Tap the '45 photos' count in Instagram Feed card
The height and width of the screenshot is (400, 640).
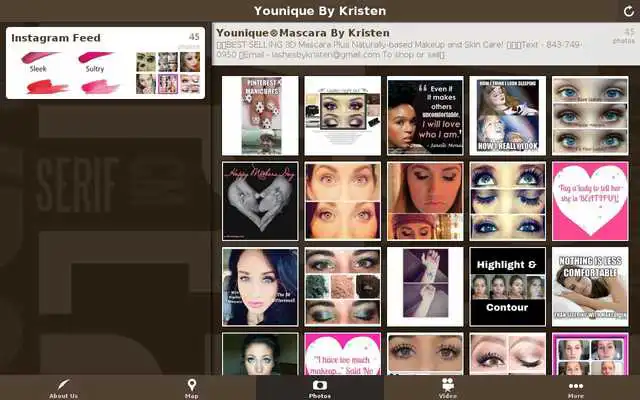pos(192,40)
